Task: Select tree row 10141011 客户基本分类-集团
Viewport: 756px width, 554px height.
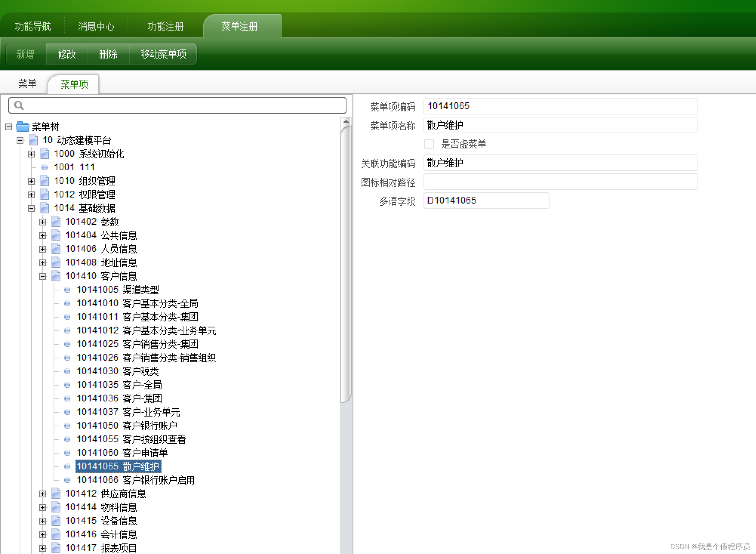Action: point(137,317)
